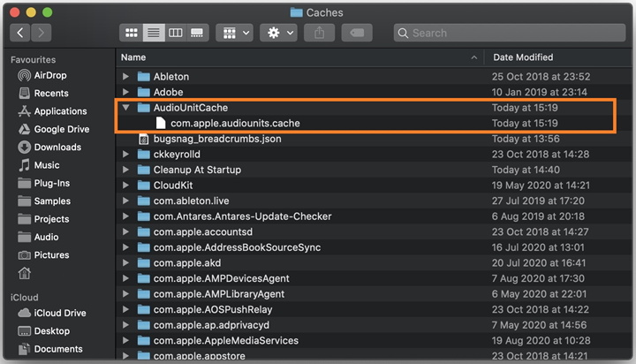The image size is (636, 364).
Task: Click the bugsnag_breadcrumbs.json file icon
Action: pyautogui.click(x=144, y=139)
